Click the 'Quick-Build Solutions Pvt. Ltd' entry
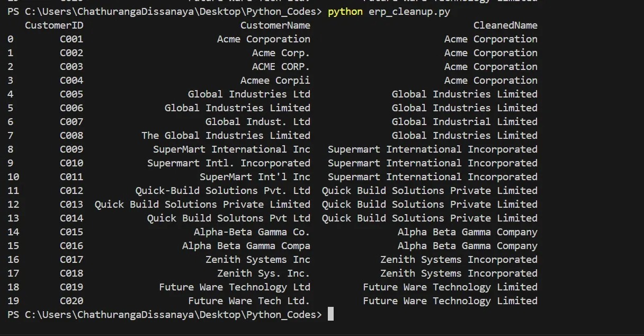The height and width of the screenshot is (336, 644). (223, 191)
